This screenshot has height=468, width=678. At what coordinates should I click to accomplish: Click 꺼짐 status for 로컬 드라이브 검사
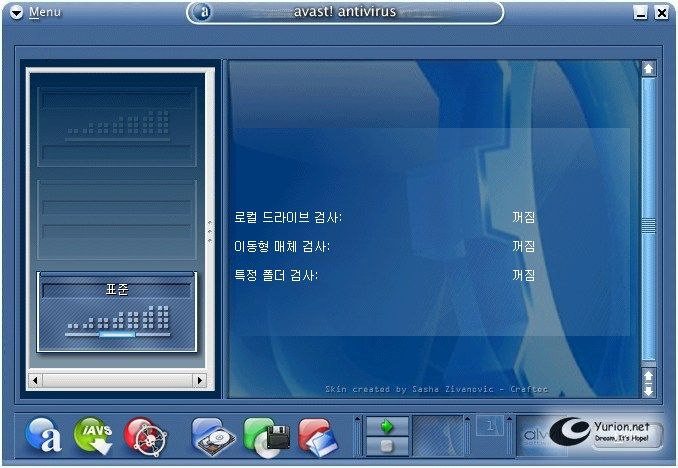click(x=524, y=217)
